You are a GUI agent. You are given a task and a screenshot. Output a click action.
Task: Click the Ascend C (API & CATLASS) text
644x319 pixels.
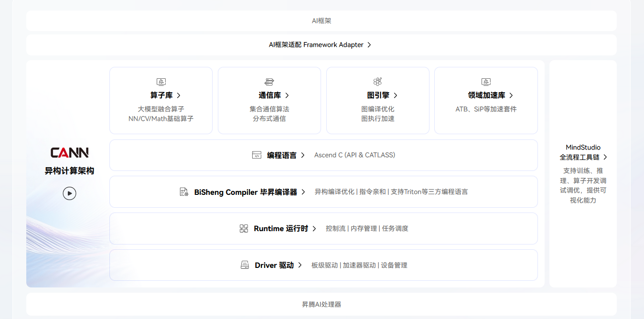pos(354,155)
